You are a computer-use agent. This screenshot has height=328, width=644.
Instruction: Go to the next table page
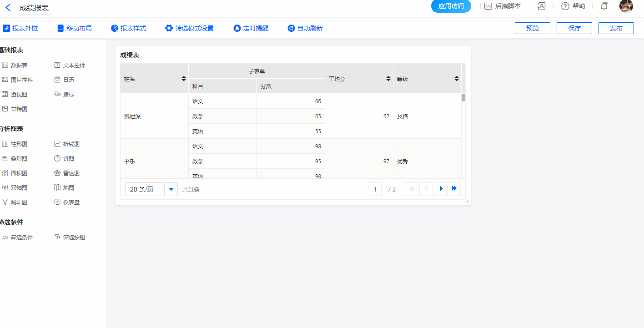click(x=441, y=189)
